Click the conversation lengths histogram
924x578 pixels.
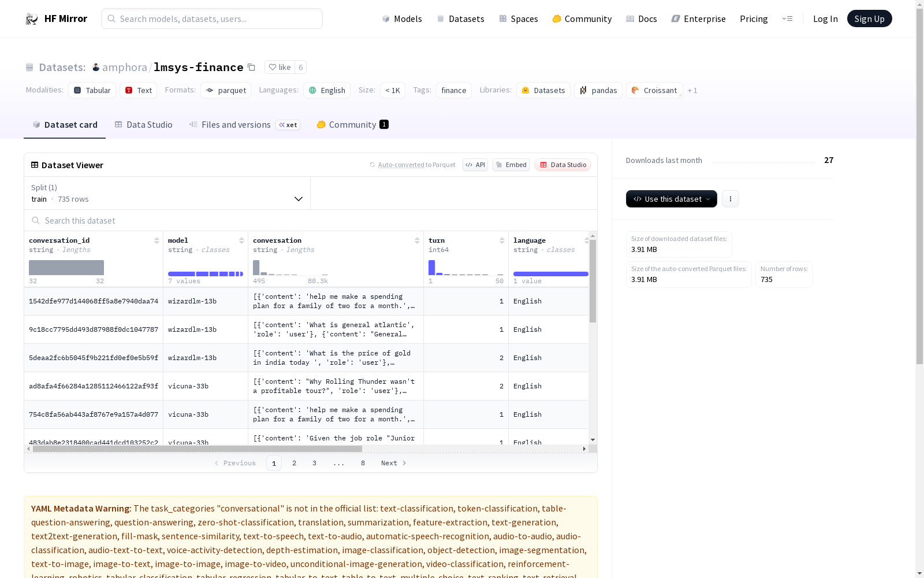pyautogui.click(x=290, y=268)
